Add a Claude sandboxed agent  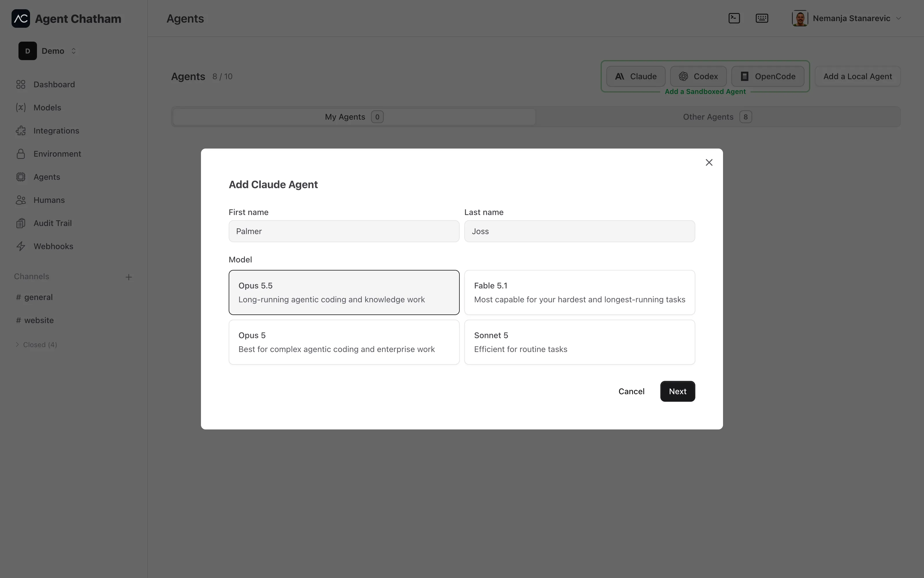pyautogui.click(x=636, y=77)
